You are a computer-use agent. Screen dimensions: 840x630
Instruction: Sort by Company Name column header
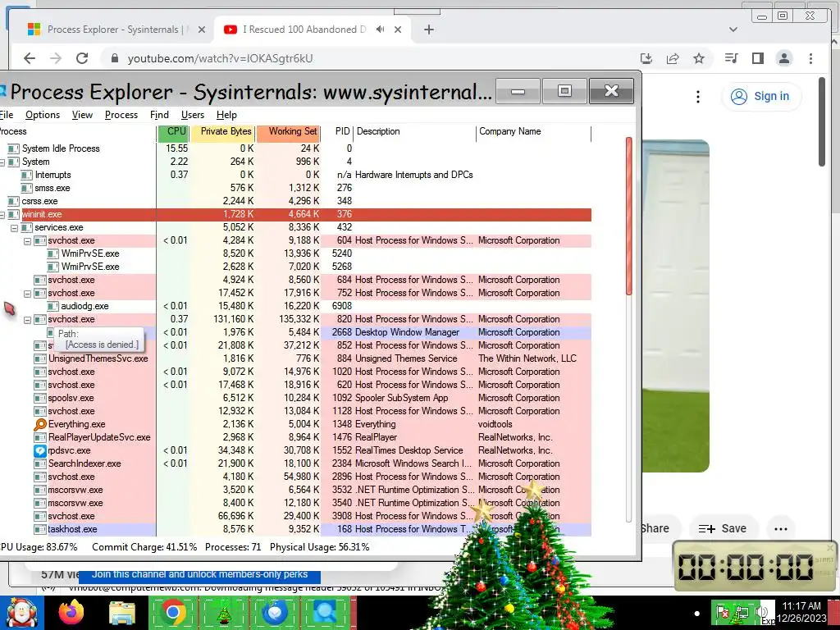click(x=533, y=132)
